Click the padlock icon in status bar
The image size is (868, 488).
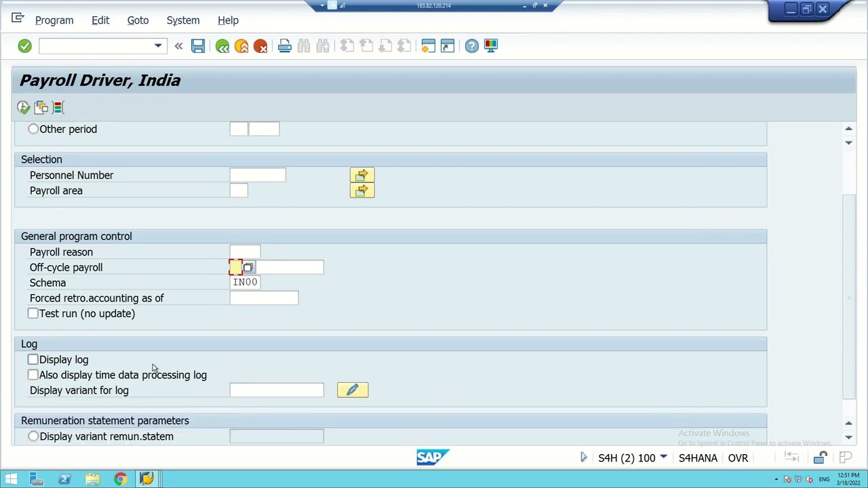point(821,457)
